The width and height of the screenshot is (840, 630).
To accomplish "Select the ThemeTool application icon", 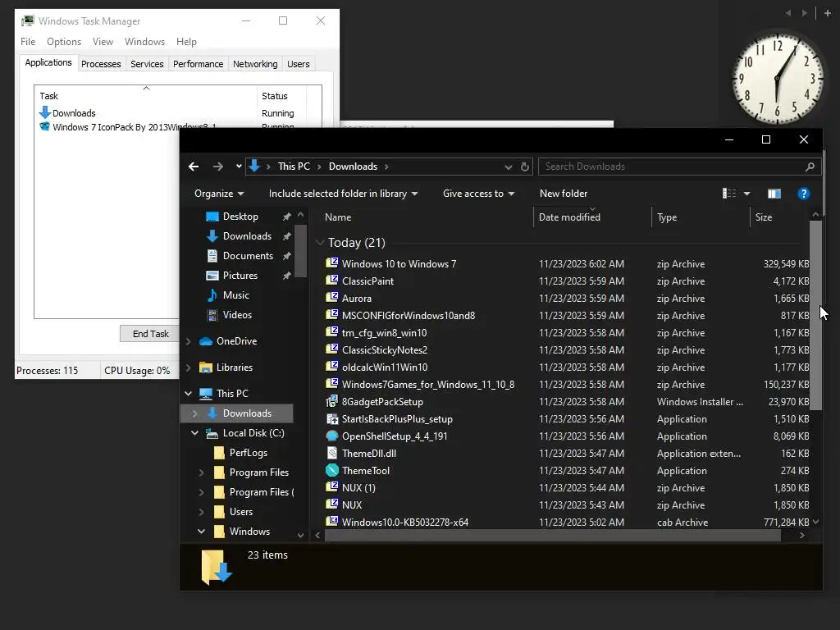I will (332, 470).
